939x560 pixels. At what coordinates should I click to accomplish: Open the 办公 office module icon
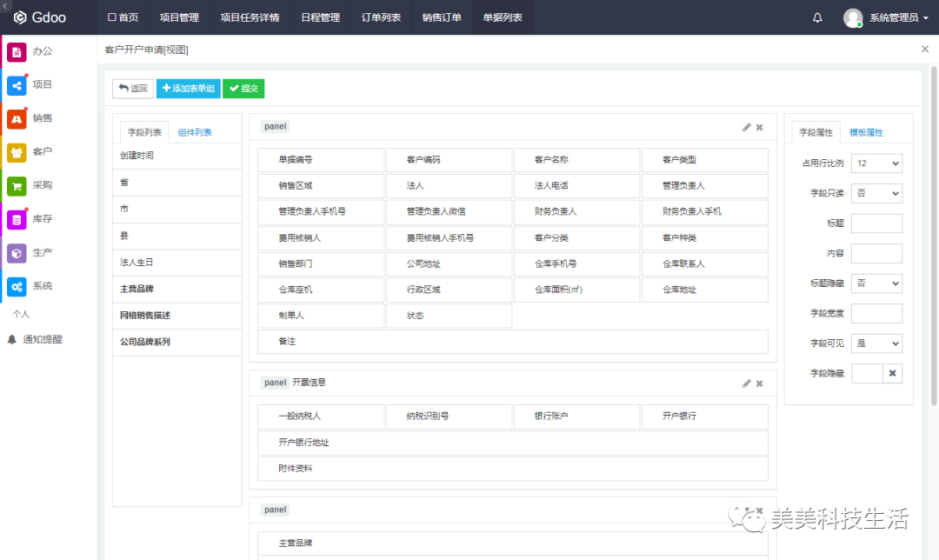17,51
